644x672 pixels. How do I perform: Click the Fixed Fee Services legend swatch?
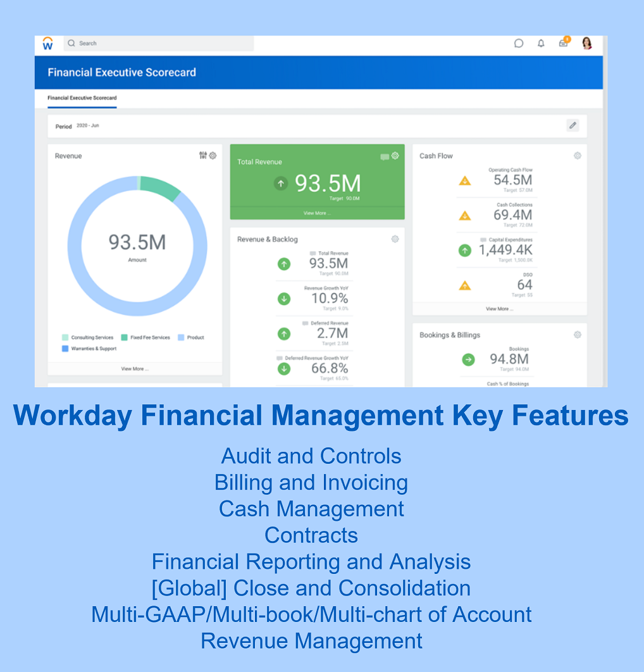[124, 338]
